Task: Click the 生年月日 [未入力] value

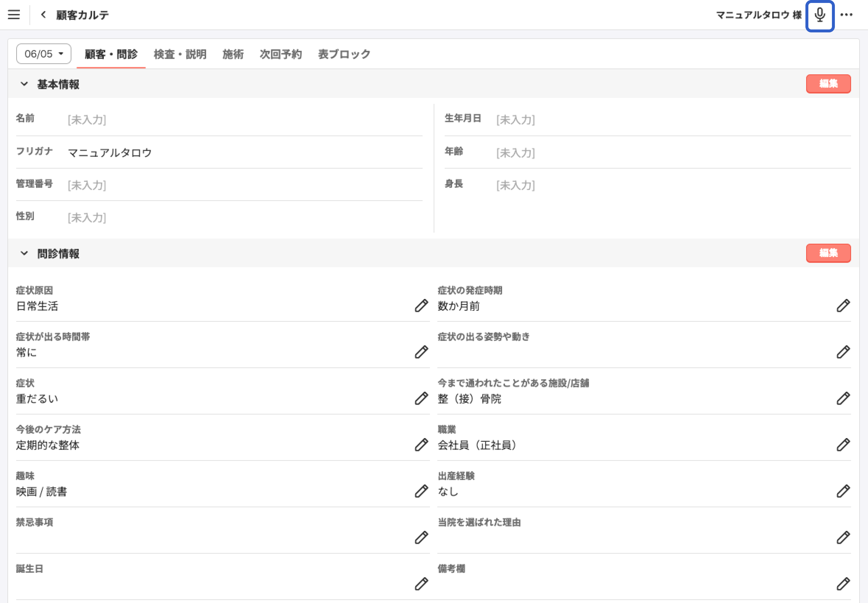Action: tap(516, 120)
